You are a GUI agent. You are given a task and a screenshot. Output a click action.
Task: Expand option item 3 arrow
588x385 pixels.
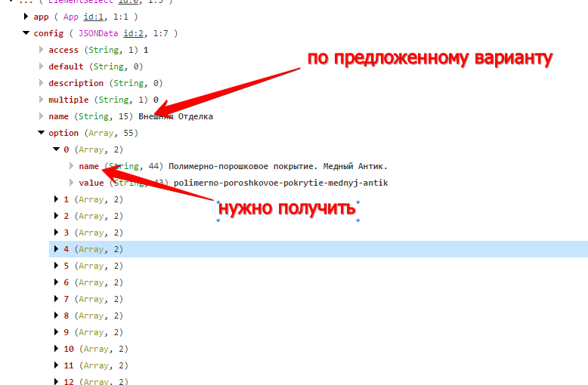coord(56,233)
